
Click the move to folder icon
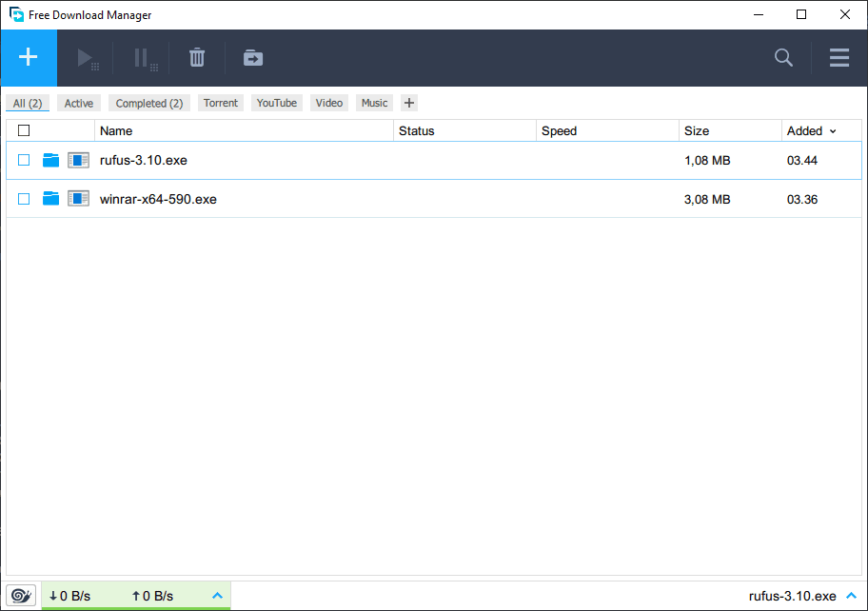click(x=253, y=57)
